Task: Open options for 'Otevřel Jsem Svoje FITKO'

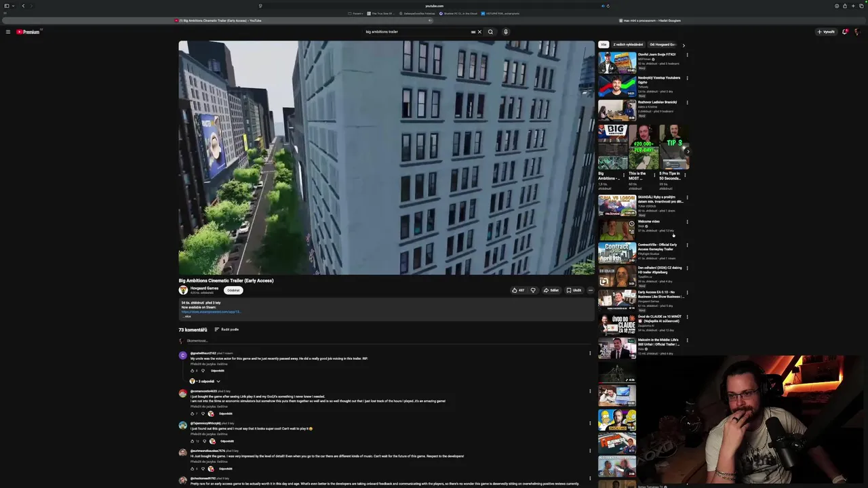Action: [687, 55]
